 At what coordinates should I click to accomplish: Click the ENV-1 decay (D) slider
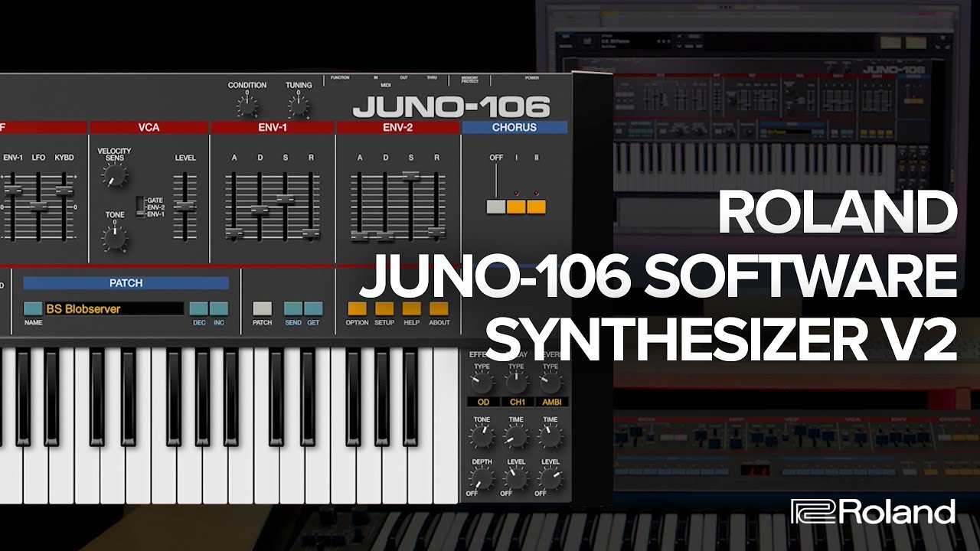click(260, 210)
